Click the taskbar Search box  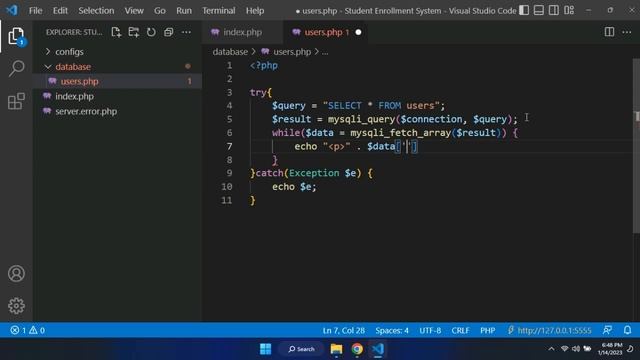coord(302,349)
